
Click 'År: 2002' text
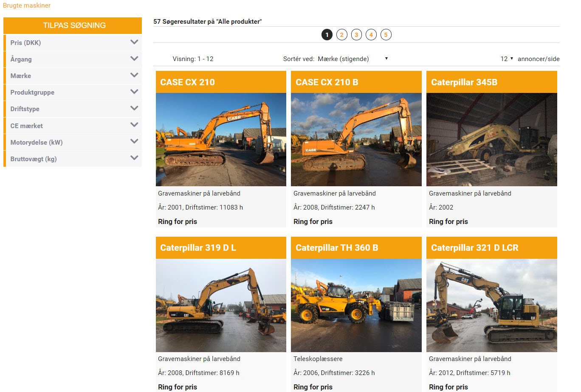point(441,207)
